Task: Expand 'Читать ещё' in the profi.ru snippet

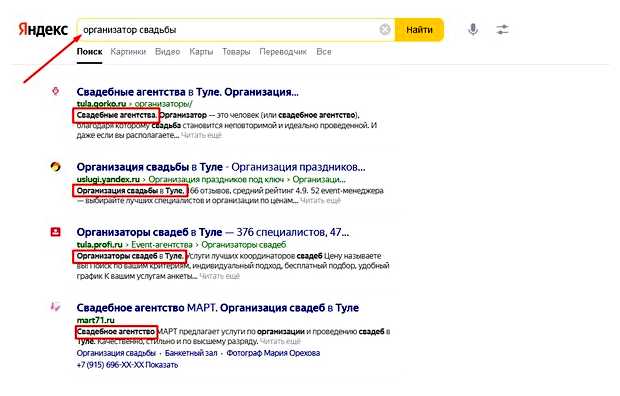Action: (x=219, y=276)
